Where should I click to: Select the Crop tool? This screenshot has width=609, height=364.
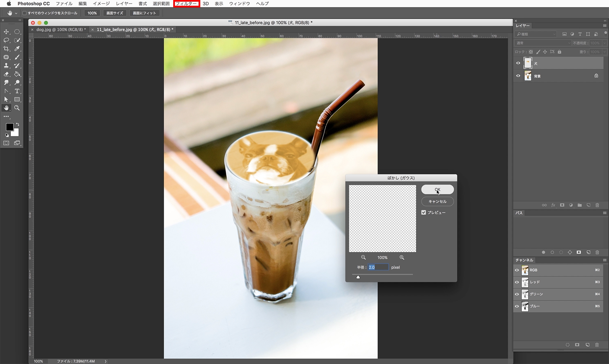click(x=6, y=49)
